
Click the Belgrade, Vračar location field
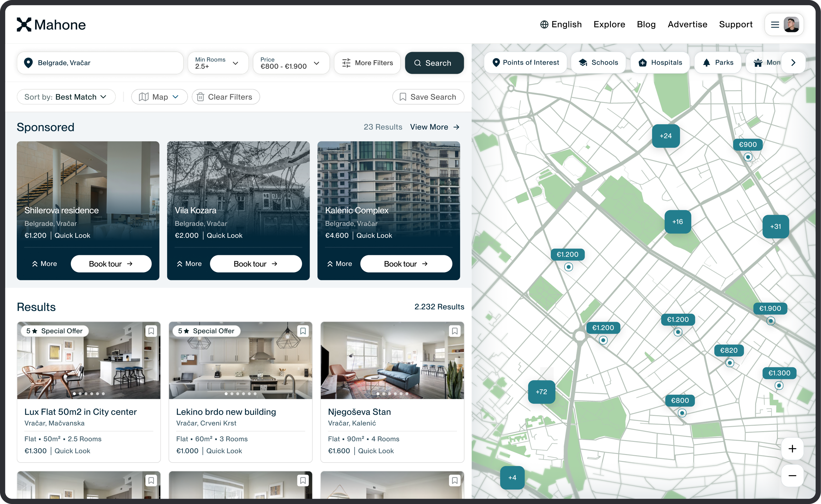click(x=100, y=63)
